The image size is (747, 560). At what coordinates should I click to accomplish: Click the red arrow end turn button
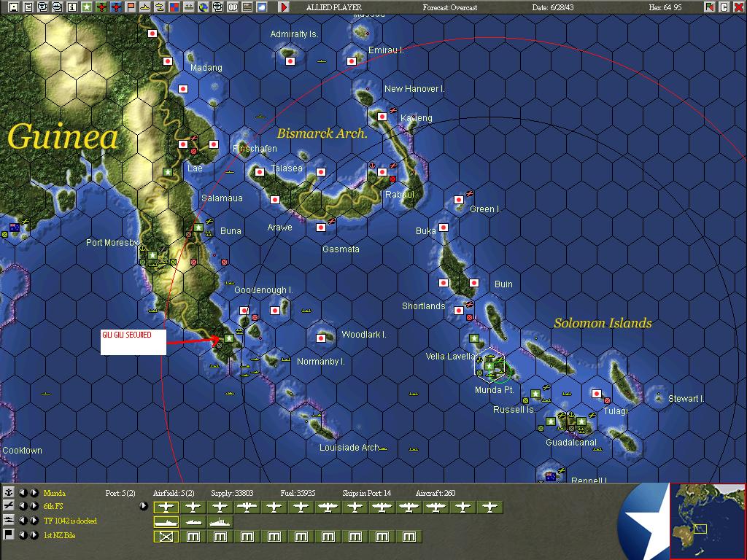(284, 7)
